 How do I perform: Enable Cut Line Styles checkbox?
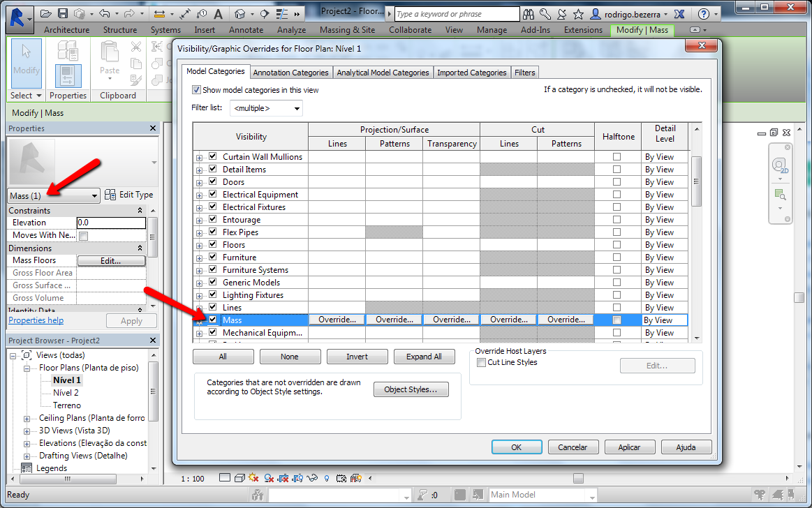[482, 363]
